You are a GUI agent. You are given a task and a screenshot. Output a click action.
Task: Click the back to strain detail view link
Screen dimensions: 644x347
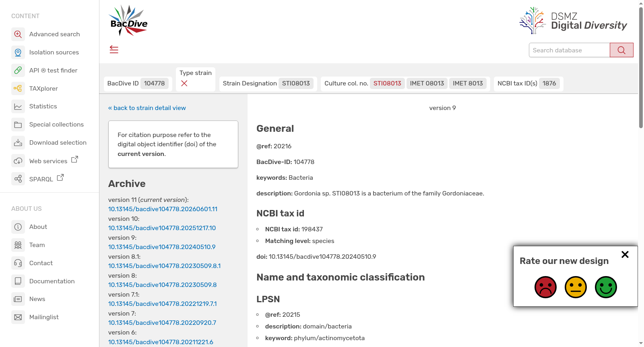[147, 108]
